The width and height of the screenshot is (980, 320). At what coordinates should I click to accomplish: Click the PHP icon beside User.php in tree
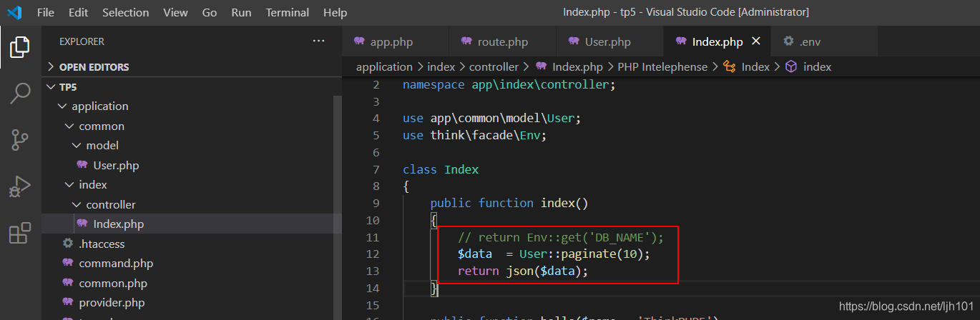(83, 165)
